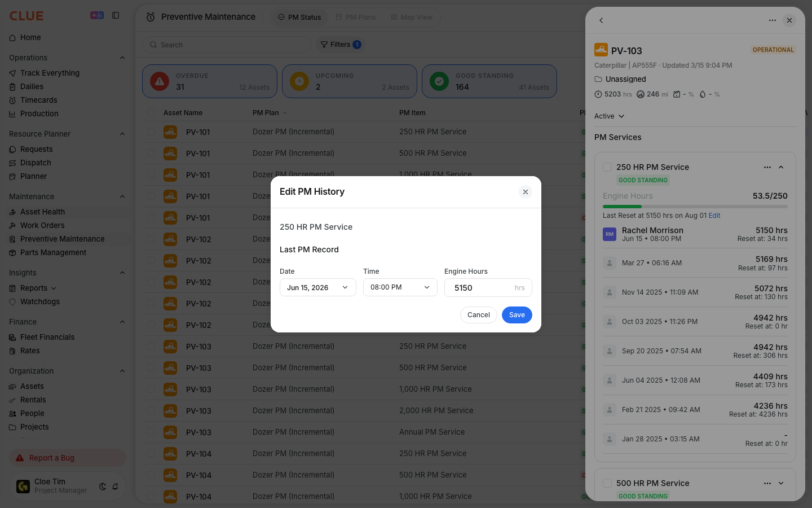812x508 pixels.
Task: Expand the 500 HR PM Service card
Action: coord(781,483)
